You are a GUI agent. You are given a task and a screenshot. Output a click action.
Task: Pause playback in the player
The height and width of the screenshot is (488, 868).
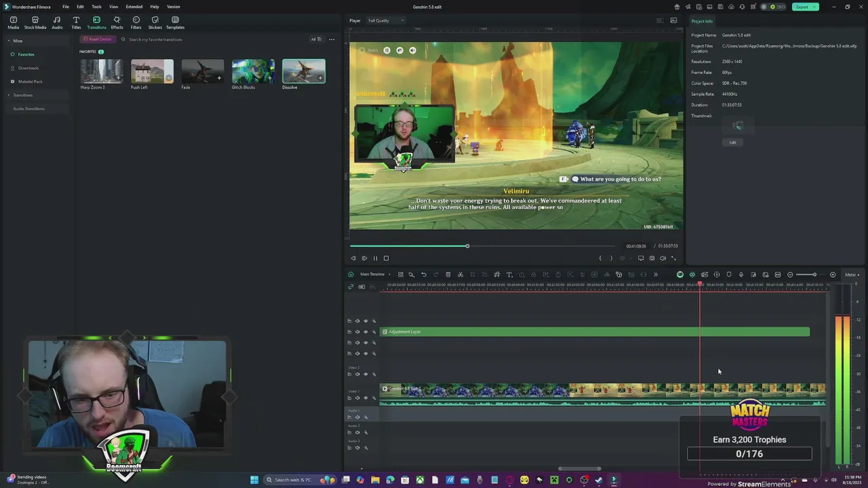[x=375, y=258]
